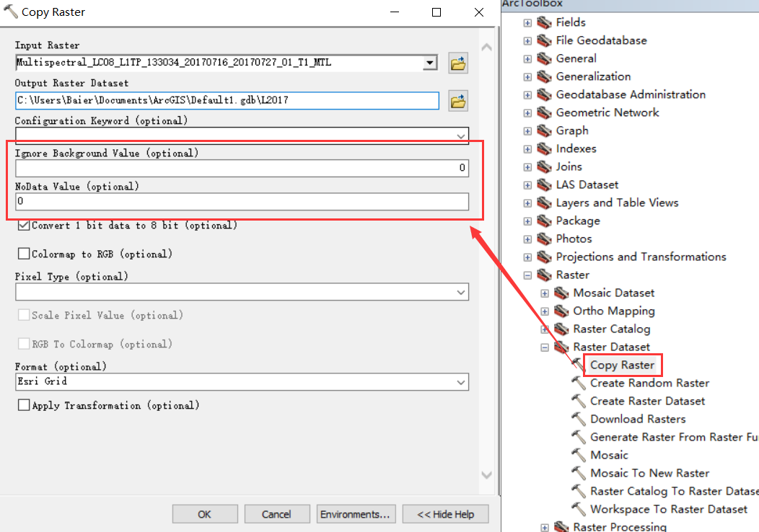Click the Mosaic Dataset toolset icon
This screenshot has height=532, width=759.
[x=561, y=293]
